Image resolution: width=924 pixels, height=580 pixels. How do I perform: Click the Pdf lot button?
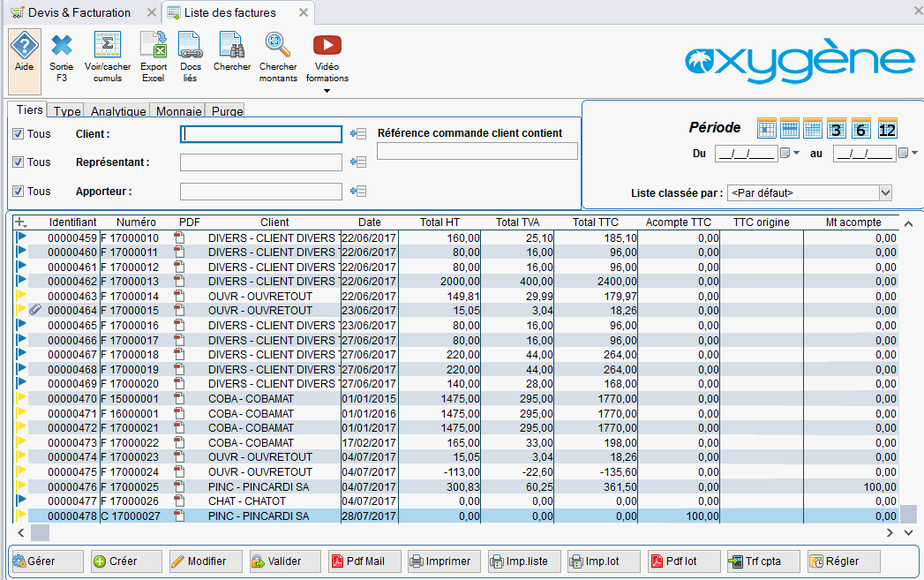click(684, 561)
